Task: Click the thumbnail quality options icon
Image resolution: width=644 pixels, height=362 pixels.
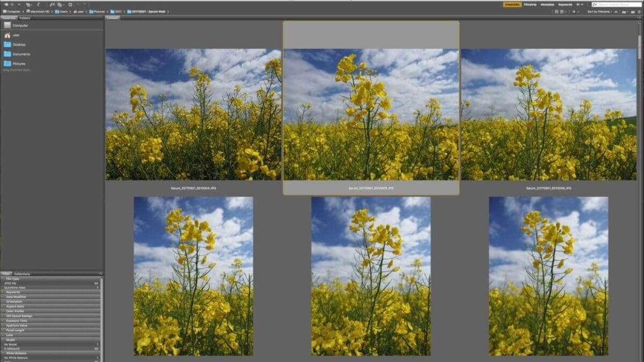Action: point(562,12)
